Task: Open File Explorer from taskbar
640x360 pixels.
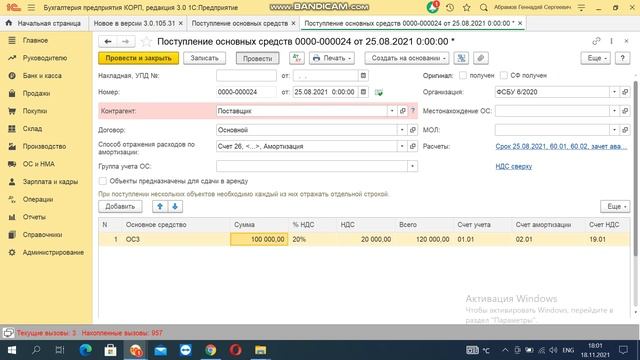Action: [260, 350]
